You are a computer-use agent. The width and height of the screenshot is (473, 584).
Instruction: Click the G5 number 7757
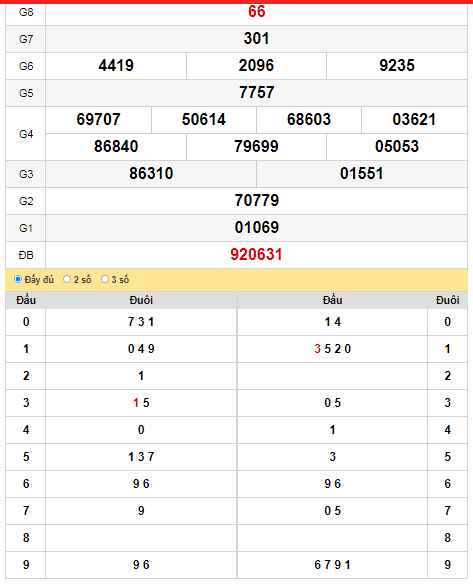(257, 92)
